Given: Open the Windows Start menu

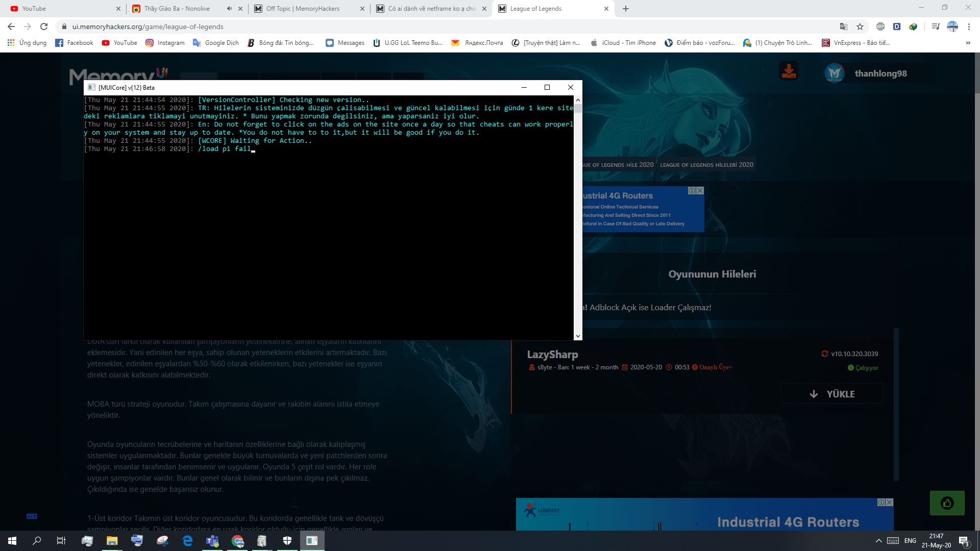Looking at the screenshot, I should click(12, 541).
